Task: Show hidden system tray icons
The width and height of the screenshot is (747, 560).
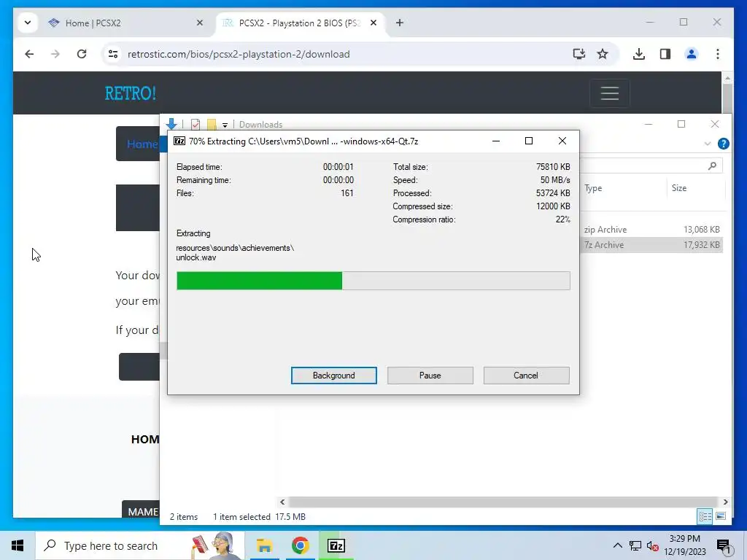Action: (617, 545)
